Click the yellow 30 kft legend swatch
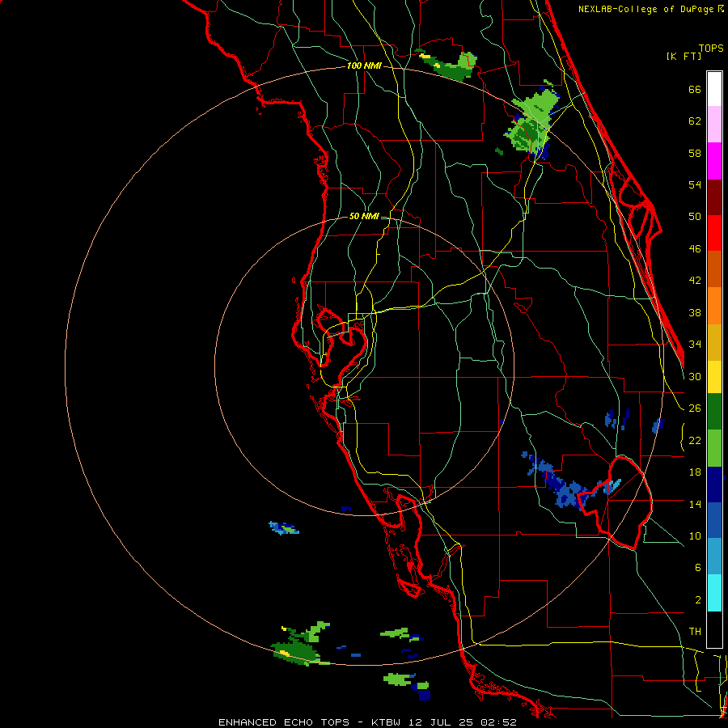This screenshot has width=728, height=728. click(714, 377)
